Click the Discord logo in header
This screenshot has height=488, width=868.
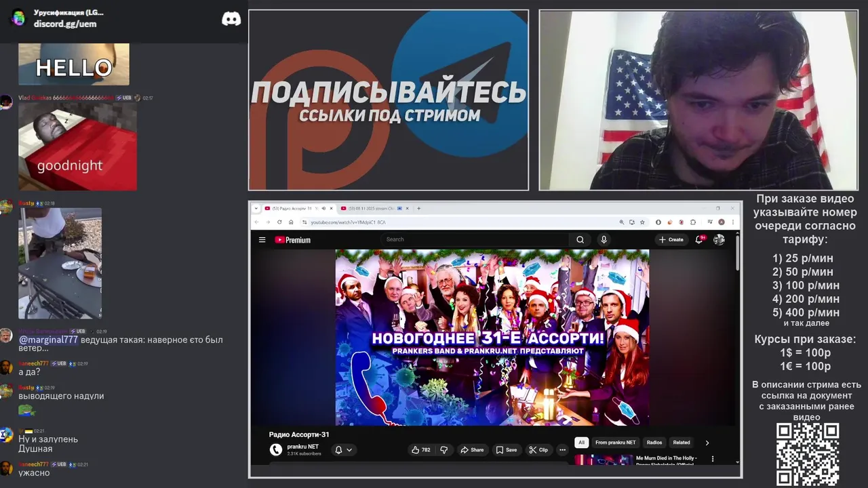tap(231, 18)
